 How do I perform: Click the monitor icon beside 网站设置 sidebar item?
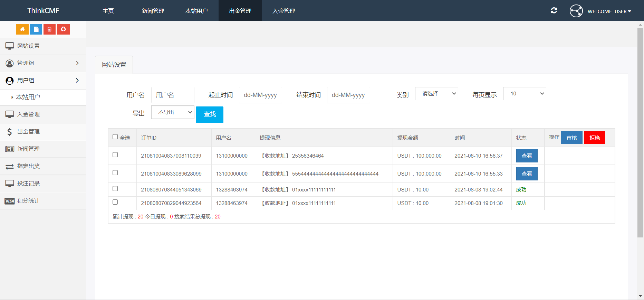[x=10, y=46]
